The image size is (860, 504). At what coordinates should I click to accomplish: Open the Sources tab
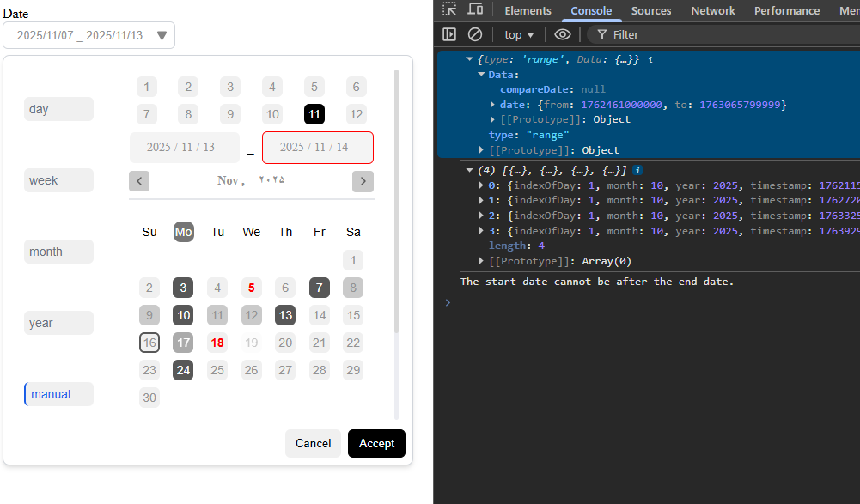point(651,10)
